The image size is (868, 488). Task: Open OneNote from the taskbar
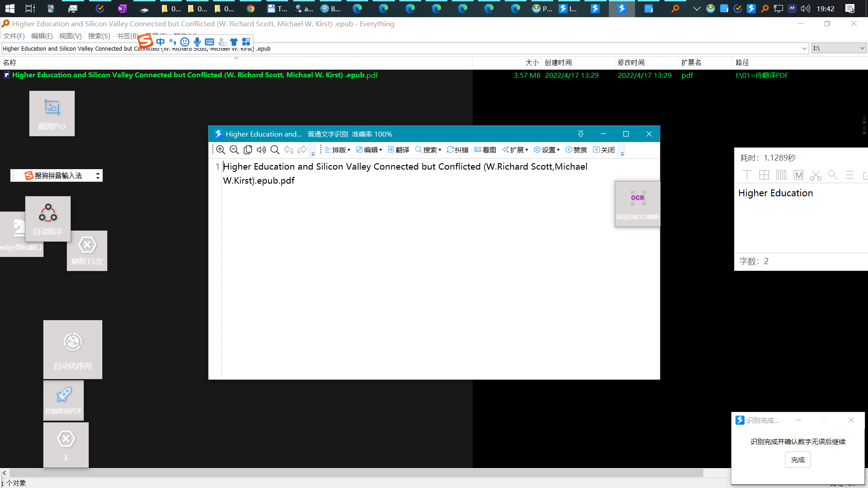tap(121, 9)
